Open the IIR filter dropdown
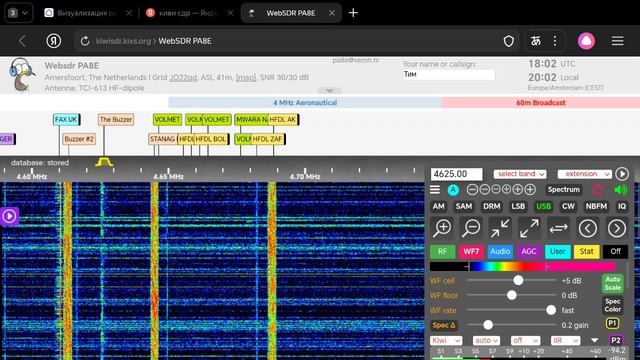Screen dimensions: 640x360 tap(565, 340)
